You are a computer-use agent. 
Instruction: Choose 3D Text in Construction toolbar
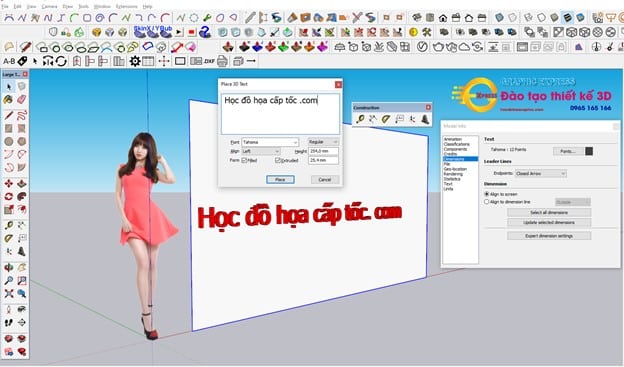pos(425,119)
